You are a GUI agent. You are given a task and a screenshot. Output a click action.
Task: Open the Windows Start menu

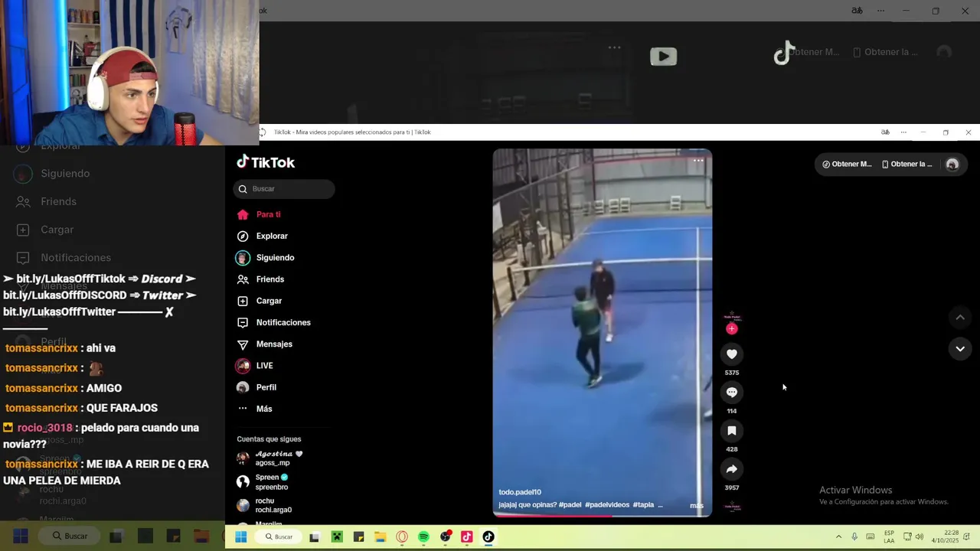pyautogui.click(x=240, y=537)
